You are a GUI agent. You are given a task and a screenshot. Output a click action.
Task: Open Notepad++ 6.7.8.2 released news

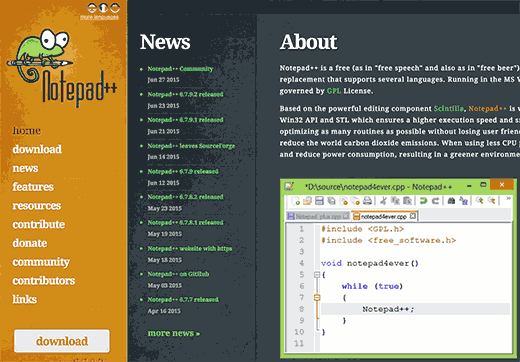pyautogui.click(x=185, y=197)
